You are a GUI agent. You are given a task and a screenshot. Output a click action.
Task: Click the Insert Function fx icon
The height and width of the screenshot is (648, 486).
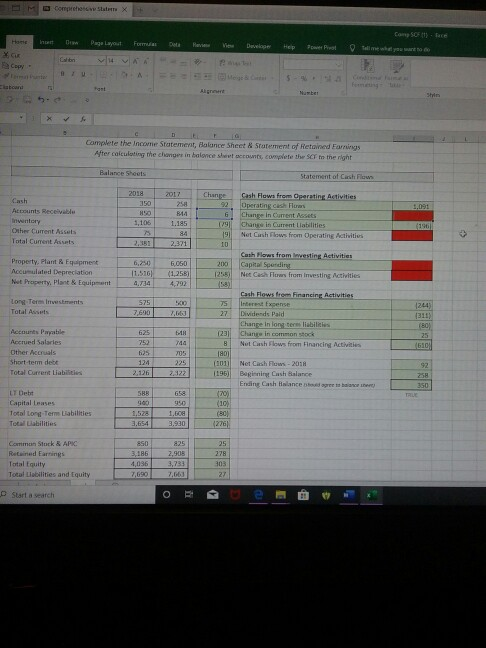(x=83, y=119)
